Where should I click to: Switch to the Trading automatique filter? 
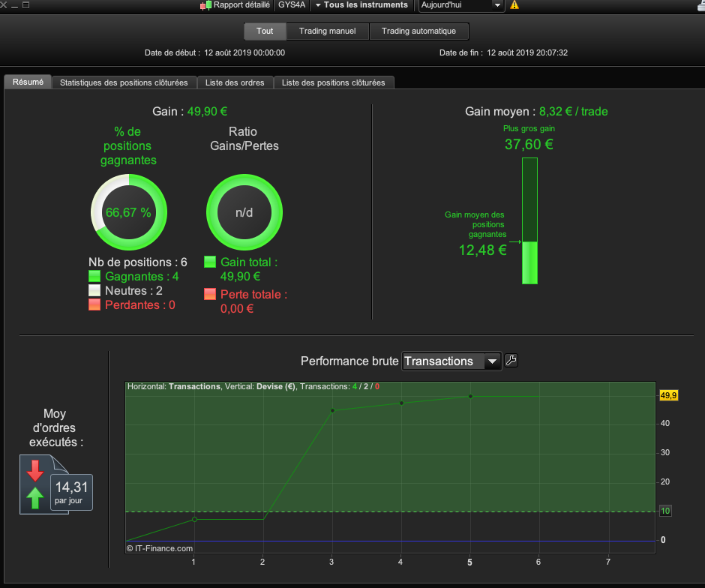click(418, 31)
